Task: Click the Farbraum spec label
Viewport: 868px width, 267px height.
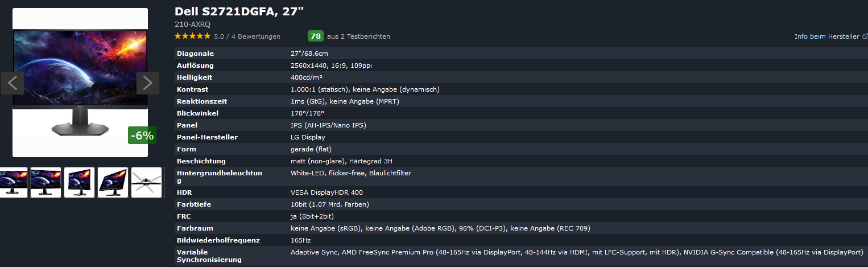Action: pyautogui.click(x=195, y=228)
